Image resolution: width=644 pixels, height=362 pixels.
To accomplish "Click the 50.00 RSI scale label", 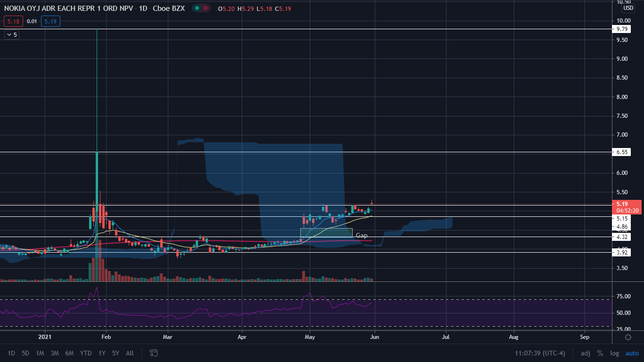I will pos(623,313).
